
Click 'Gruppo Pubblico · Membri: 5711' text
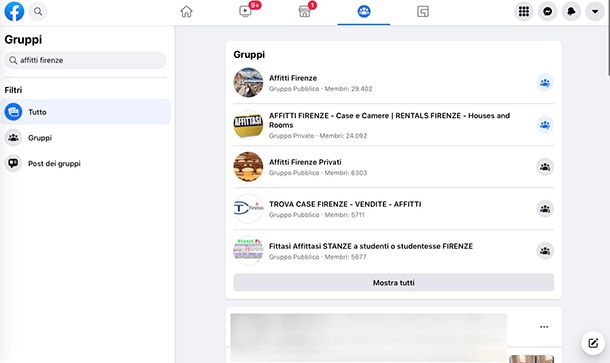[x=317, y=215]
